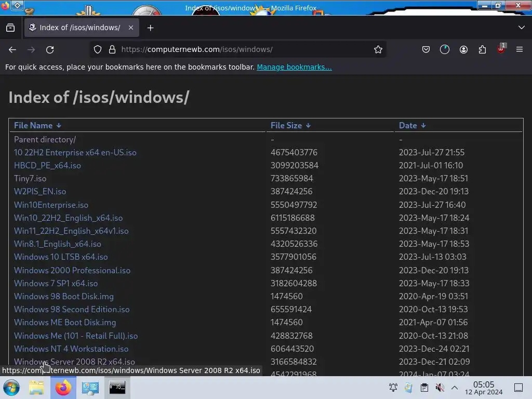Open the clipboard tray icon
This screenshot has width=532, height=399.
point(424,388)
